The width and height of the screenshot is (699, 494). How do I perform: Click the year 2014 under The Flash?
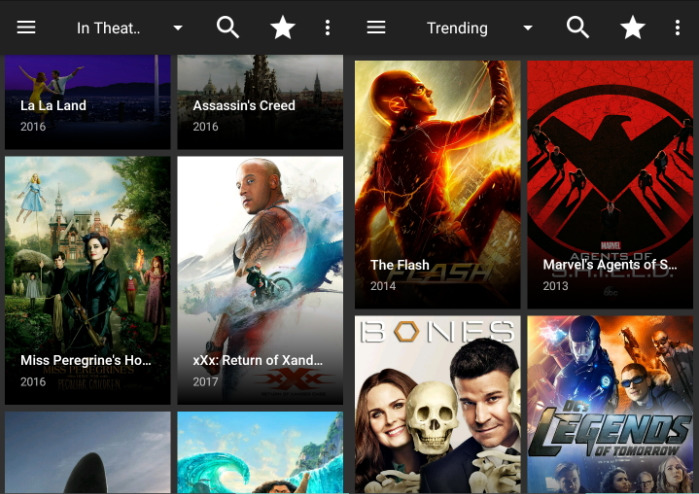(383, 286)
